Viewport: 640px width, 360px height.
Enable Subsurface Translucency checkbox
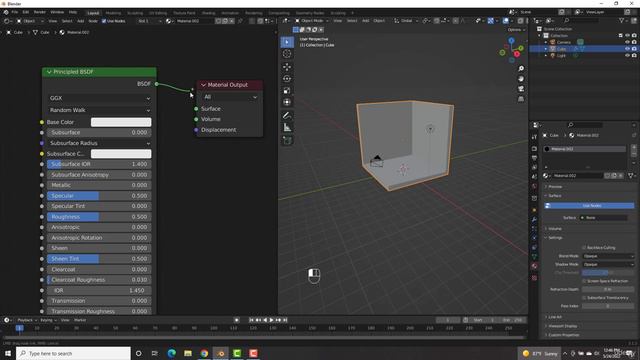coord(584,298)
